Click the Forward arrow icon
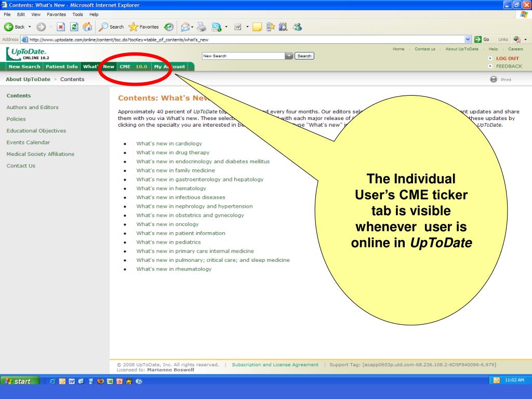The height and width of the screenshot is (399, 532). (x=41, y=27)
